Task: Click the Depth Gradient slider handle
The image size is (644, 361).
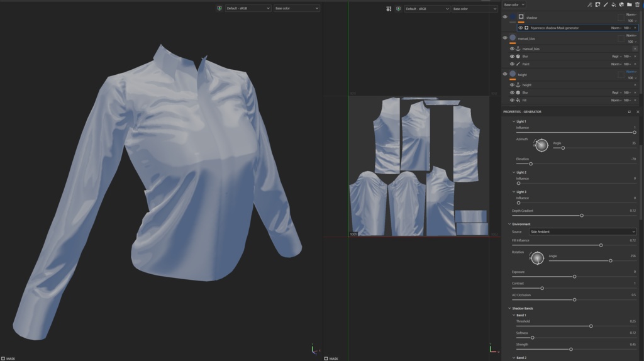Action: (x=582, y=215)
